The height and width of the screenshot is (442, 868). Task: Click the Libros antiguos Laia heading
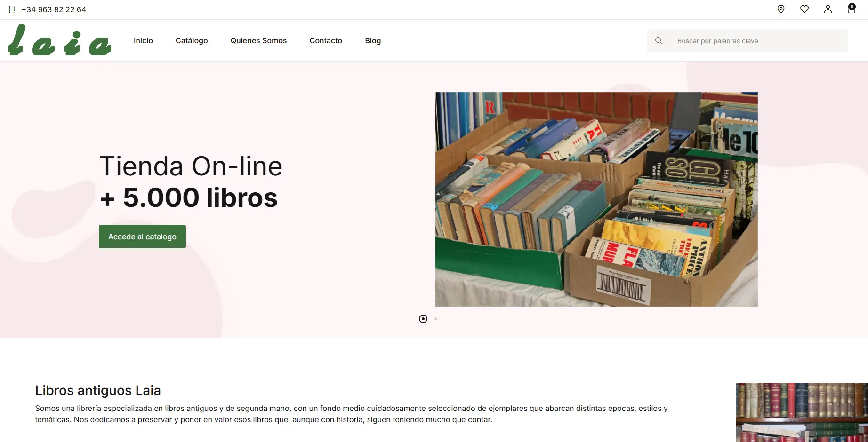(x=98, y=390)
